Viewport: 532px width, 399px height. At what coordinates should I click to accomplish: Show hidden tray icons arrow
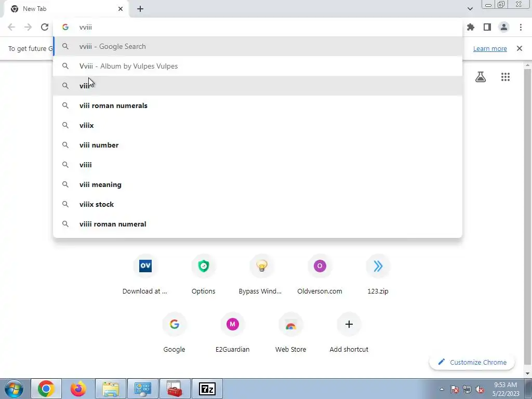click(442, 389)
